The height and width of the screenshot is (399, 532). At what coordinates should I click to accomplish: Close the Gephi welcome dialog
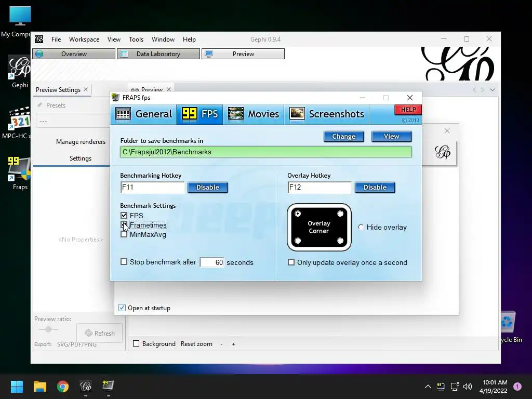[x=447, y=130]
